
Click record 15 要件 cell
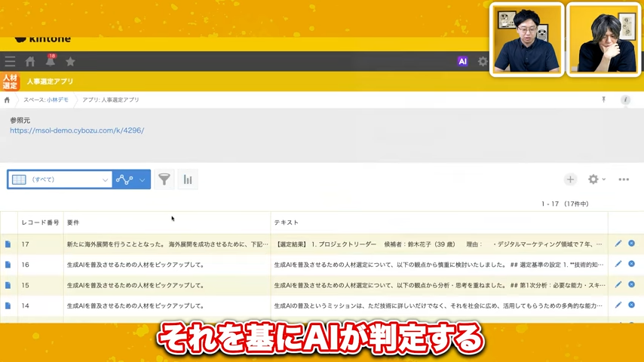click(x=167, y=285)
